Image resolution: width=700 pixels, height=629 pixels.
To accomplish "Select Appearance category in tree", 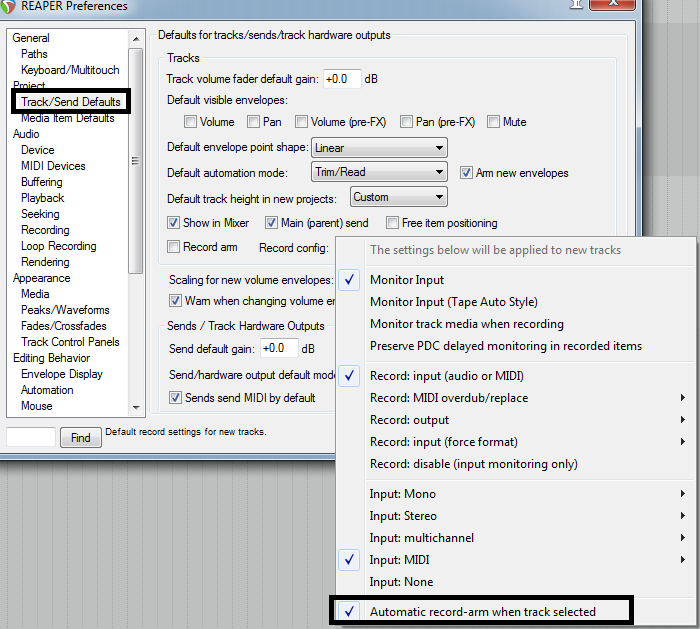I will point(42,278).
